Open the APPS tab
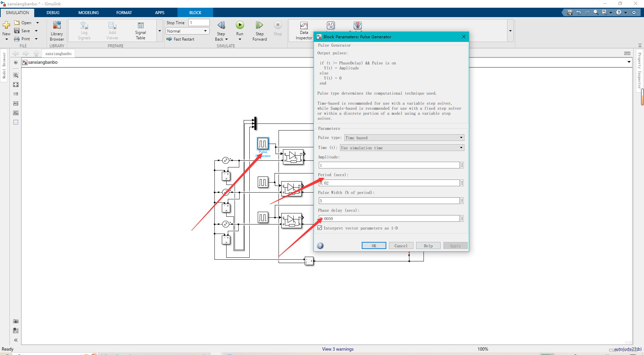 (160, 13)
